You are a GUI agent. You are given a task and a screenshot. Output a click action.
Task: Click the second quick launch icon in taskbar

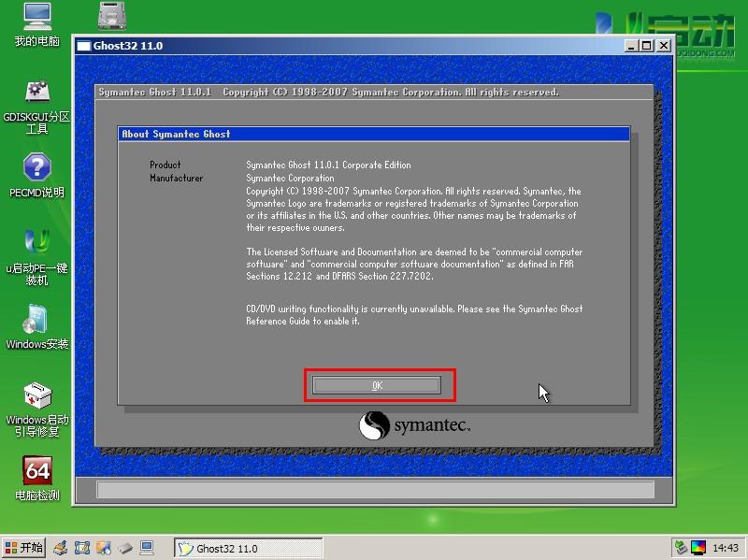(82, 549)
